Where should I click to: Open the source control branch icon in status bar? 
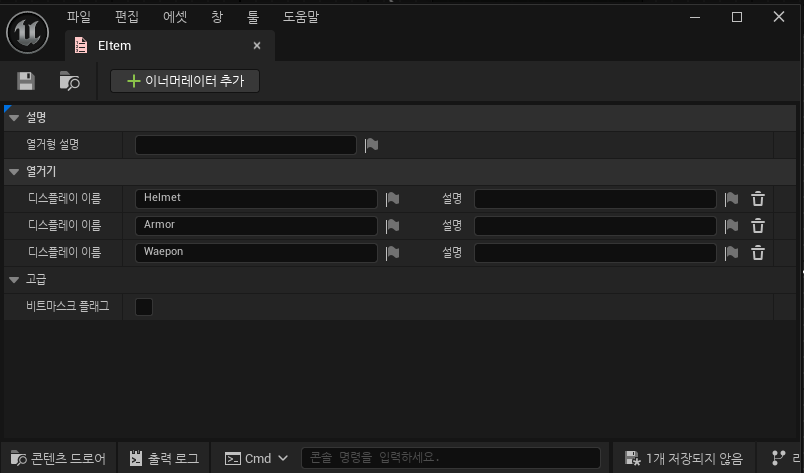pos(778,458)
